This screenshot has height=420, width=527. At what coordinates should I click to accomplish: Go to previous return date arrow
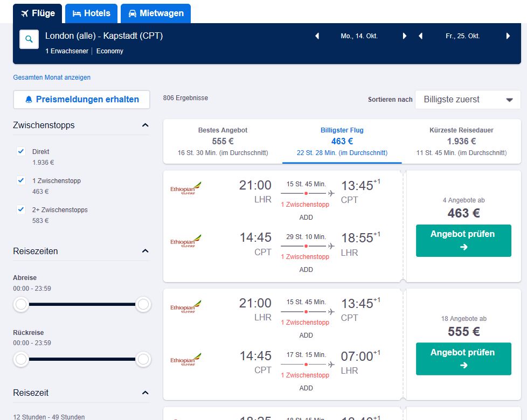[420, 36]
